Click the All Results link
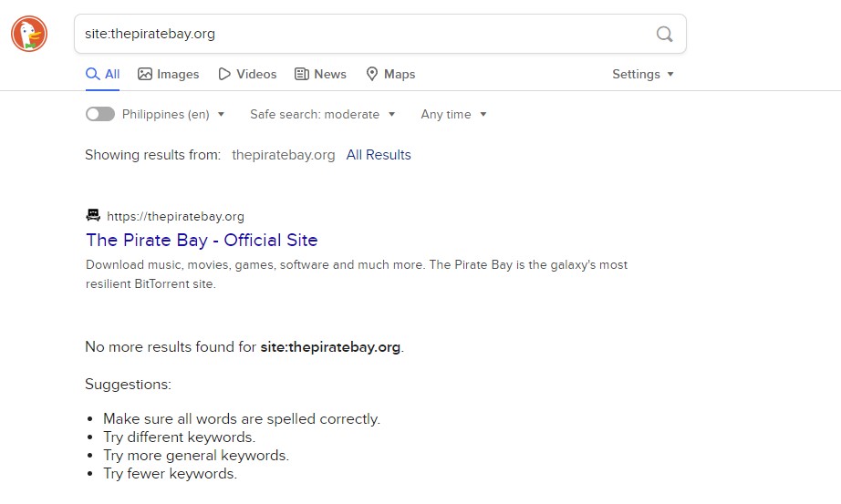Image resolution: width=841 pixels, height=504 pixels. 379,155
